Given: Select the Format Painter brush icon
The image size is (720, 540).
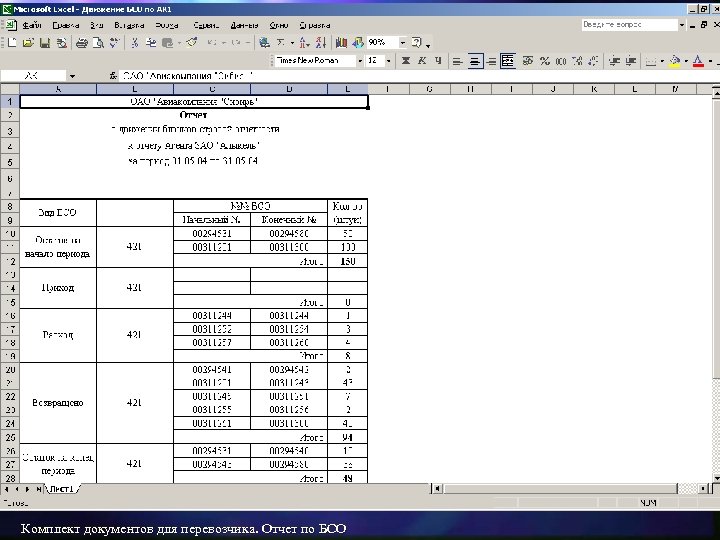Looking at the screenshot, I should [x=192, y=43].
